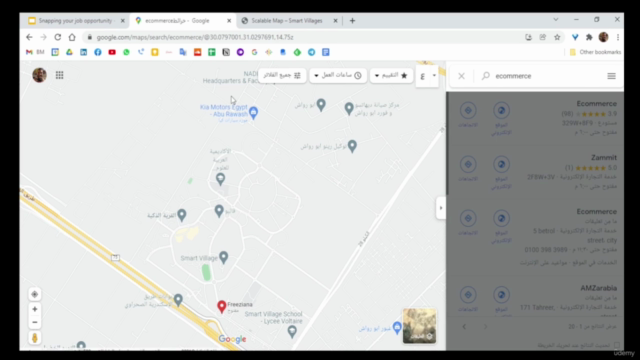Image resolution: width=640 pixels, height=360 pixels.
Task: Switch map to satellite layer thumbnail
Action: point(419,326)
